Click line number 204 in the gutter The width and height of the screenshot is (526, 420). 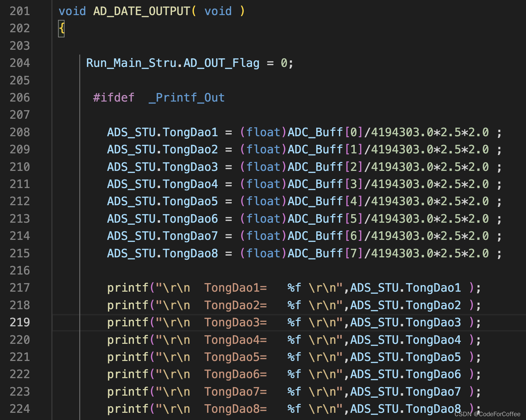tap(20, 63)
